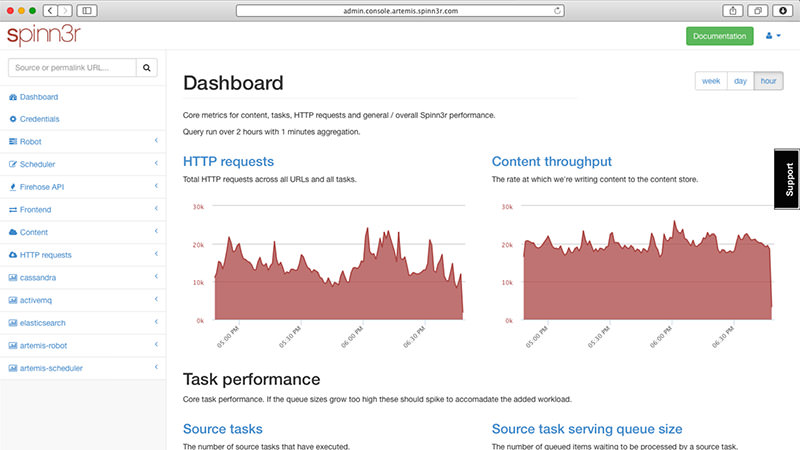Click the search magnifier icon button
The width and height of the screenshot is (800, 450).
(147, 68)
